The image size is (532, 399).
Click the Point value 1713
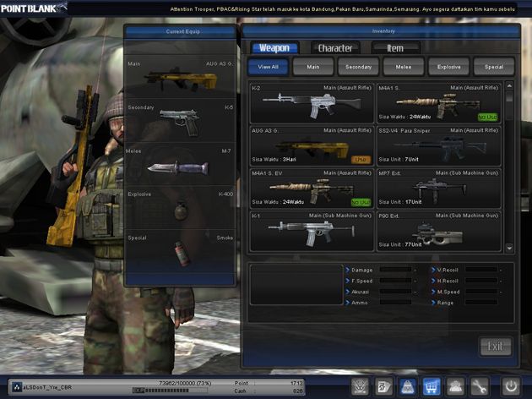(x=296, y=383)
